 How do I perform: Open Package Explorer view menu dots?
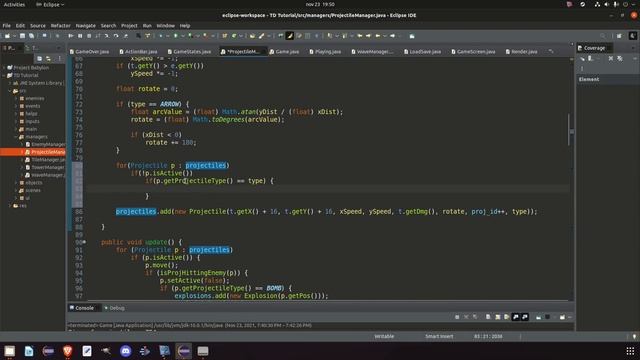[60, 58]
